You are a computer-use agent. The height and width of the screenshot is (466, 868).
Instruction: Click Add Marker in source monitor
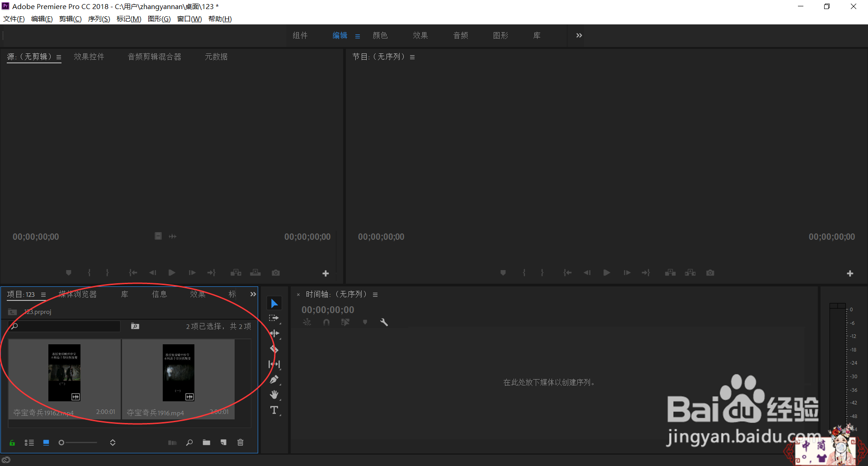coord(69,273)
